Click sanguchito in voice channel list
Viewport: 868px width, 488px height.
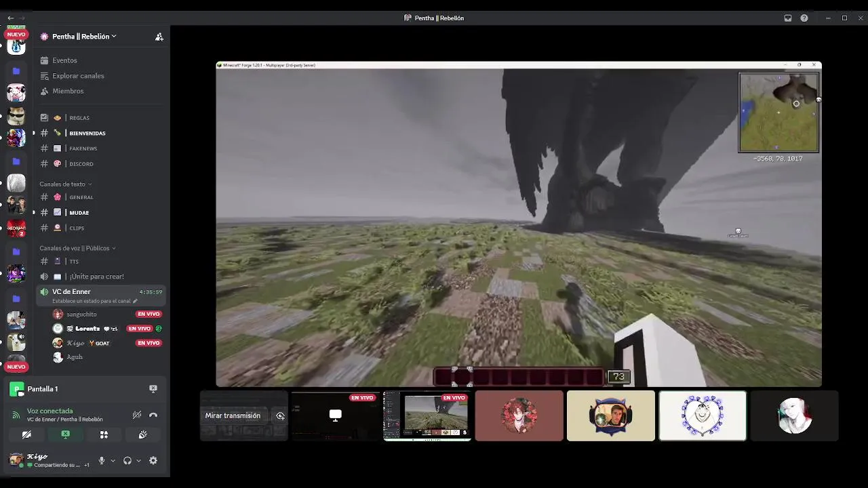(x=81, y=314)
